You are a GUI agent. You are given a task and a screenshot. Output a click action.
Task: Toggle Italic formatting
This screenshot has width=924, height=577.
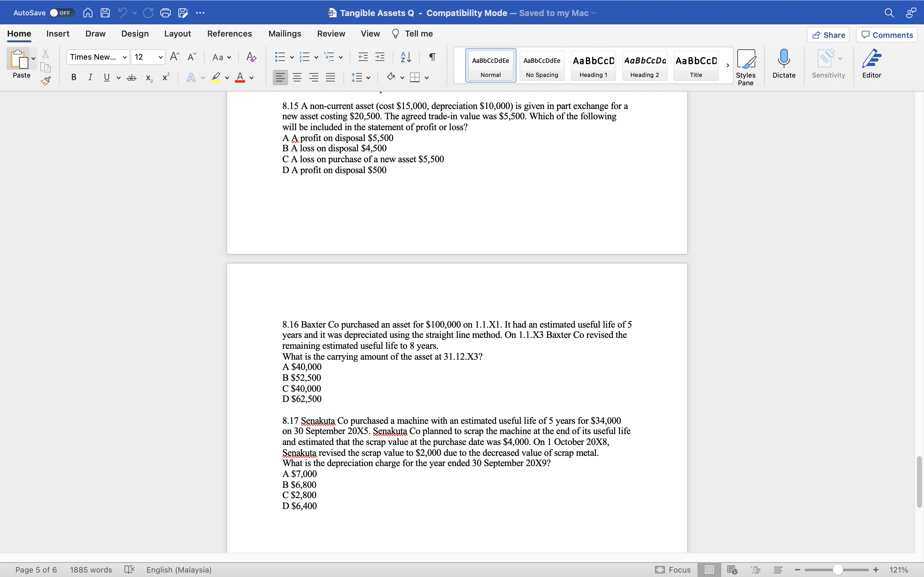90,78
